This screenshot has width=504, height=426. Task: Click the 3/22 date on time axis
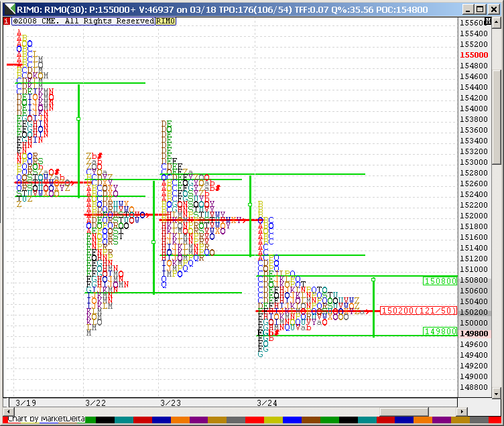[x=95, y=403]
